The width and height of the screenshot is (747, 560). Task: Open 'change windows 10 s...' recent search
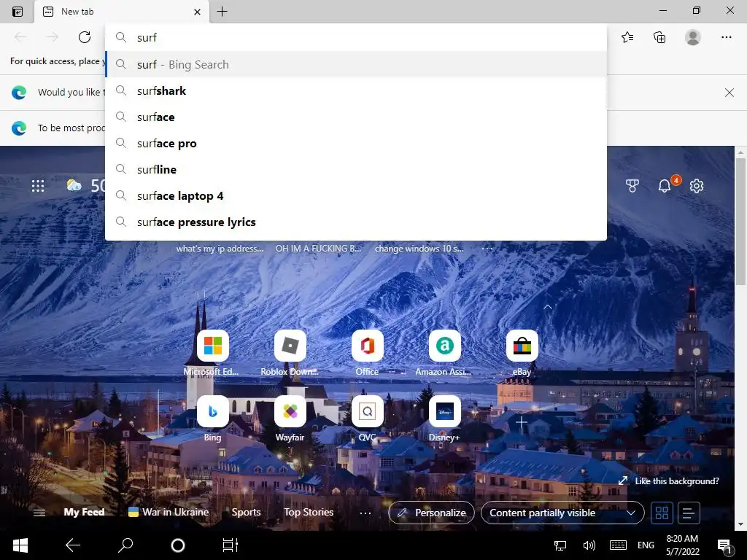click(419, 249)
